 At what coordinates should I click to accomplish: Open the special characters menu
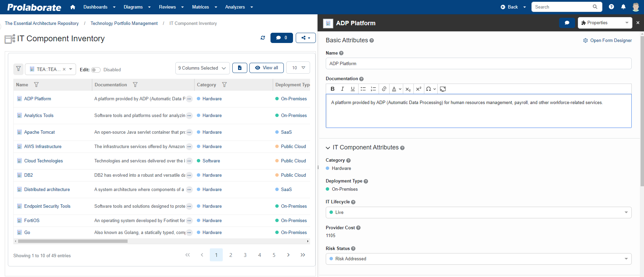(x=431, y=89)
